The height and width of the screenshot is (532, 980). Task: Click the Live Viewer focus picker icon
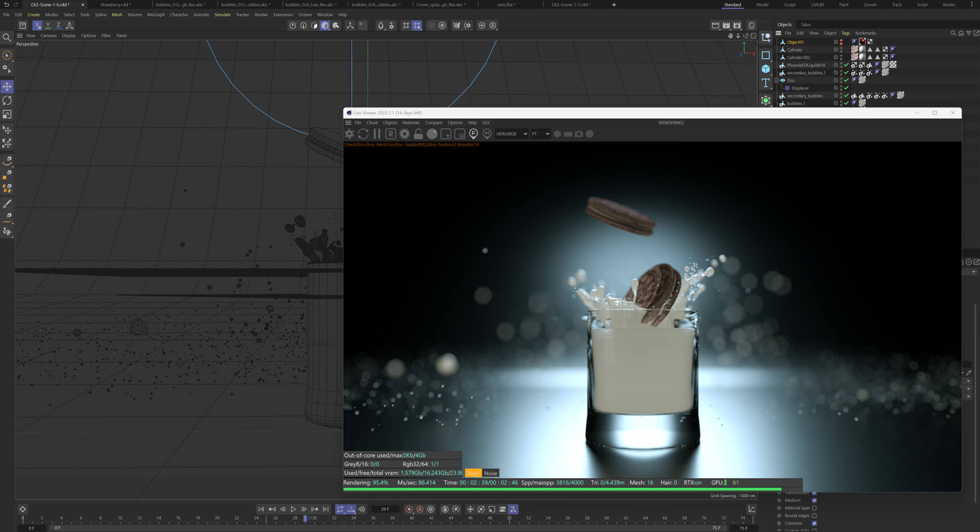[x=473, y=134]
